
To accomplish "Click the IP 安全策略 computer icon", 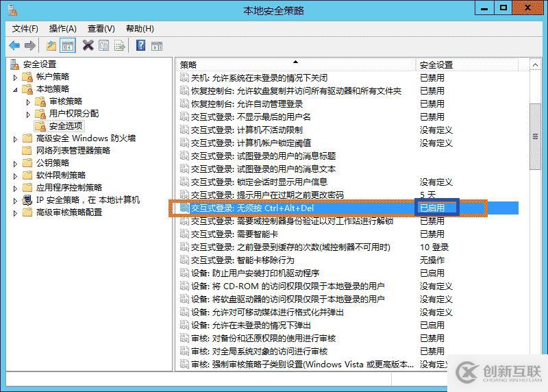I will 27,200.
